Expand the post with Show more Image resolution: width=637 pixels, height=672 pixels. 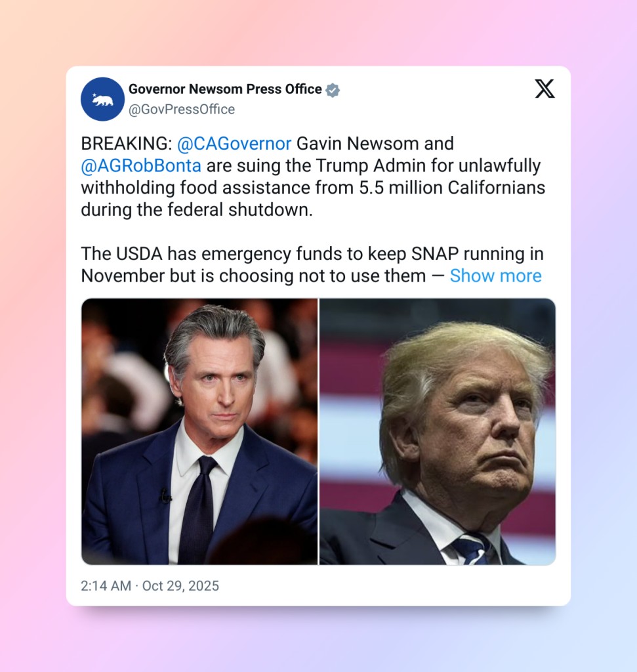496,276
